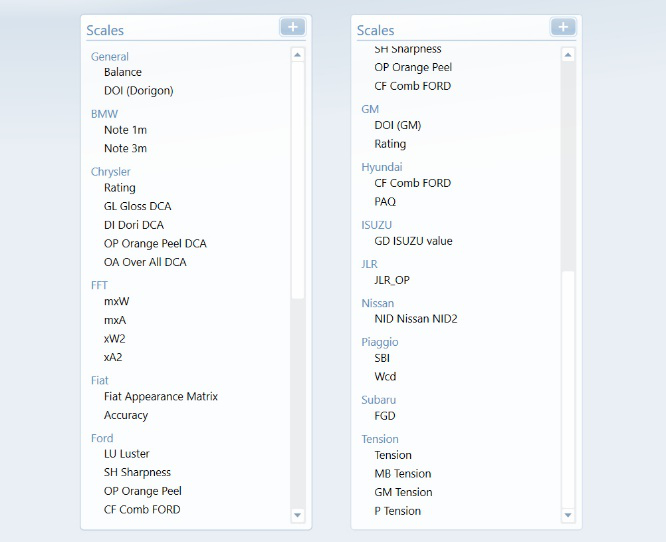Click the plus button in left Scales panel
This screenshot has width=666, height=542.
click(293, 27)
